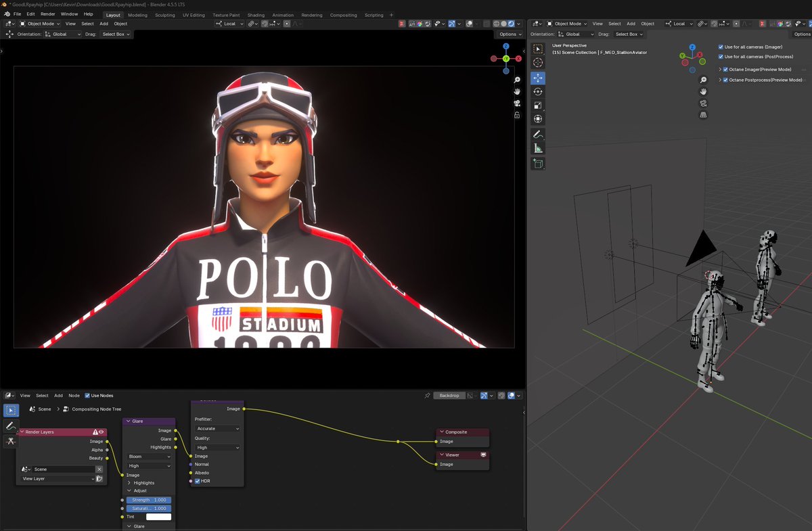Image resolution: width=812 pixels, height=531 pixels.
Task: Open Object menu in right viewport header
Action: click(x=648, y=24)
